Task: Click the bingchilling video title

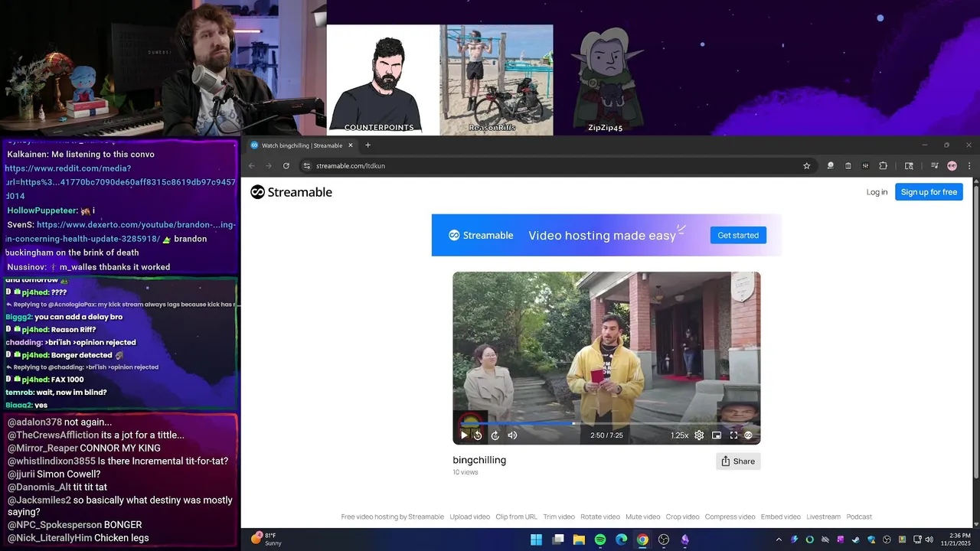Action: (x=479, y=460)
